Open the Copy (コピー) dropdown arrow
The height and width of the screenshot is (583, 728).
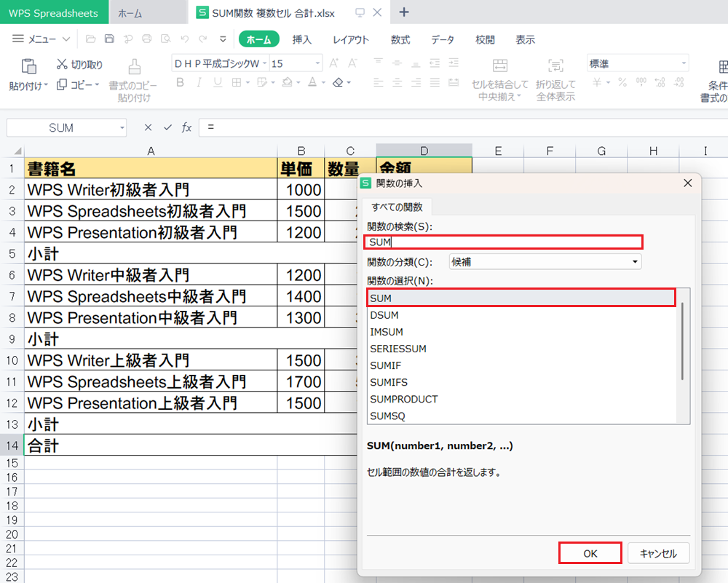(97, 84)
